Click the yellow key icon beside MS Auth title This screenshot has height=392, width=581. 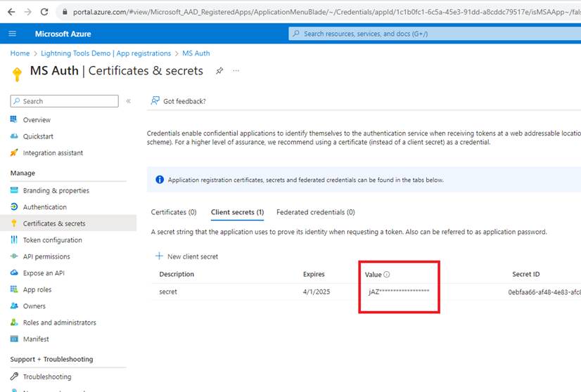pos(17,74)
